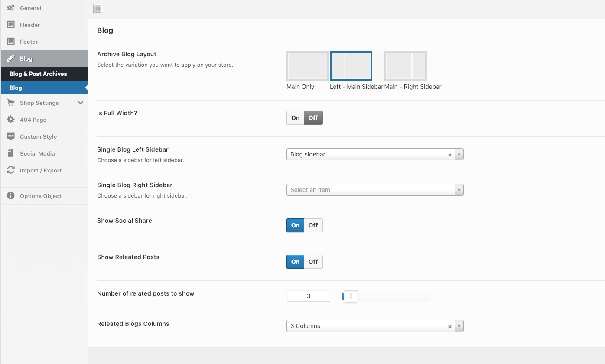Click the Import / Export refresh icon
The image size is (605, 364).
click(11, 170)
